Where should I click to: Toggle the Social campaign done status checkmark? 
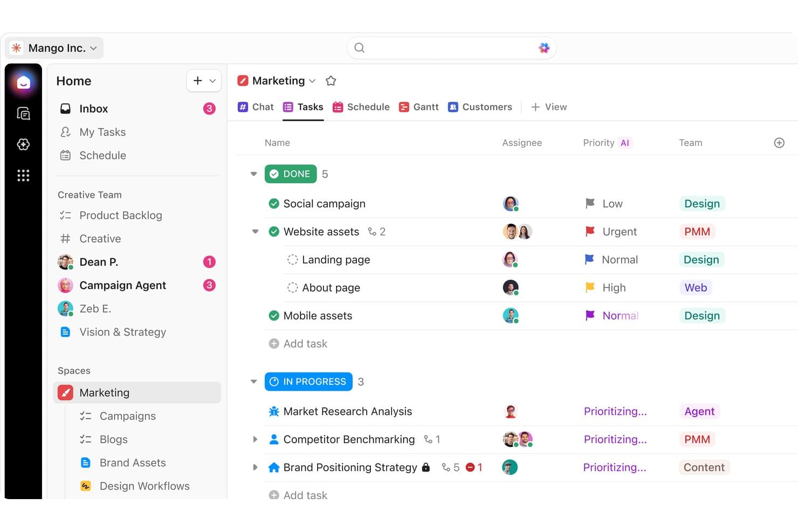pos(274,204)
